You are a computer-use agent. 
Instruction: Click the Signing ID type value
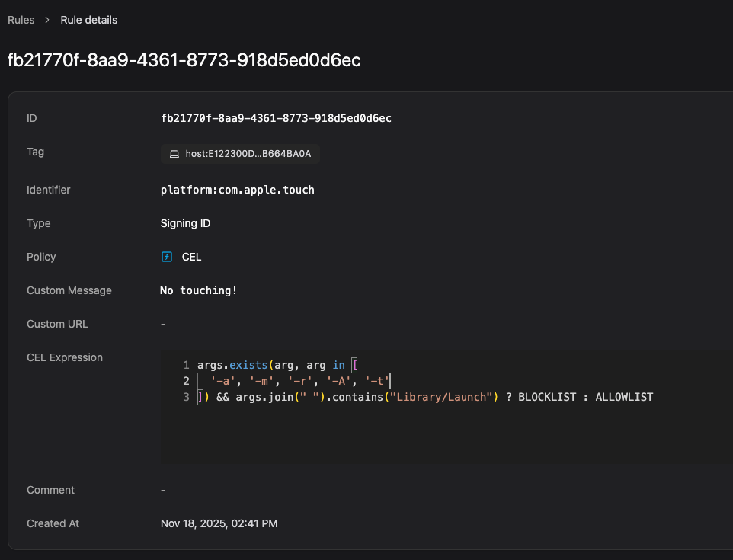tap(185, 223)
